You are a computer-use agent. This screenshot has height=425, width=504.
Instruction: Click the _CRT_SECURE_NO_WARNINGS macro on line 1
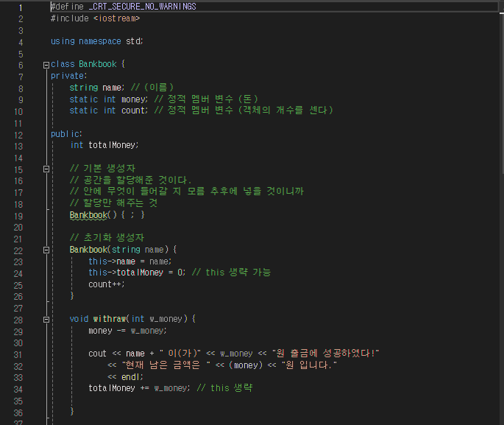[x=143, y=7]
